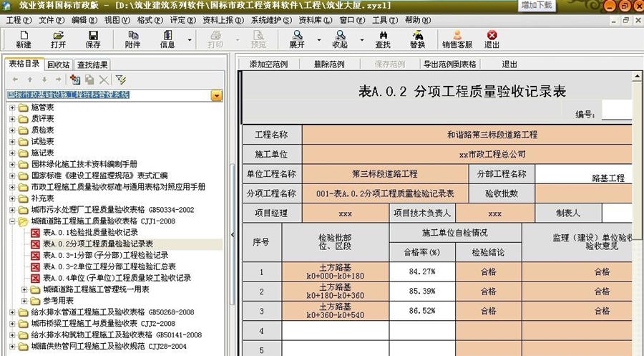Image resolution: width=644 pixels, height=356 pixels.
Task: Click the 删除范例 button
Action: [329, 64]
